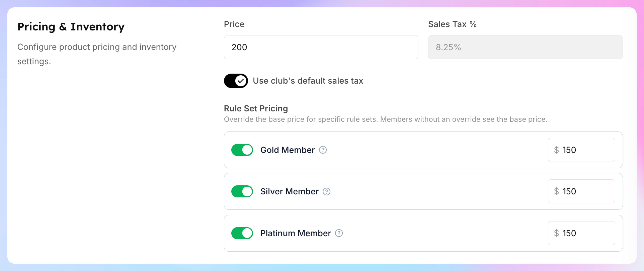The image size is (644, 271).
Task: Edit the Gold Member price of 150
Action: click(x=581, y=150)
